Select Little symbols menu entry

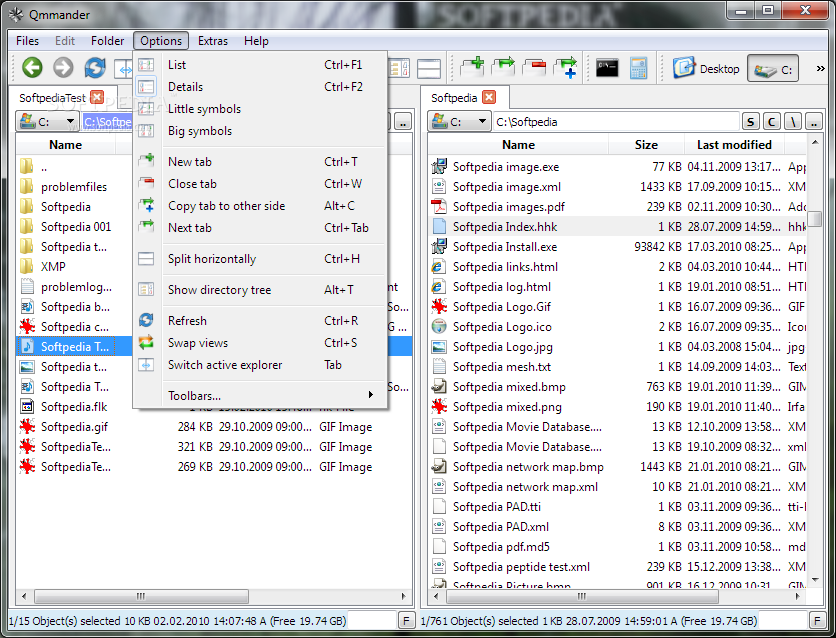260,109
